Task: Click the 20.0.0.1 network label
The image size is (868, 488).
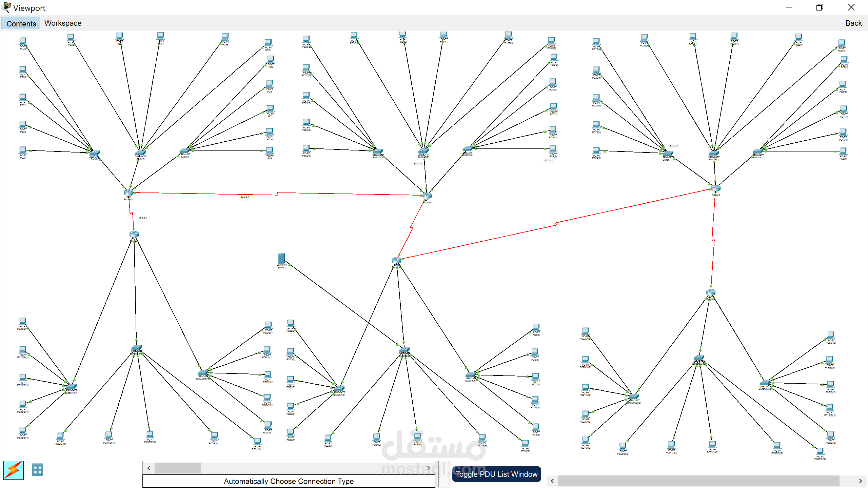Action: point(244,197)
